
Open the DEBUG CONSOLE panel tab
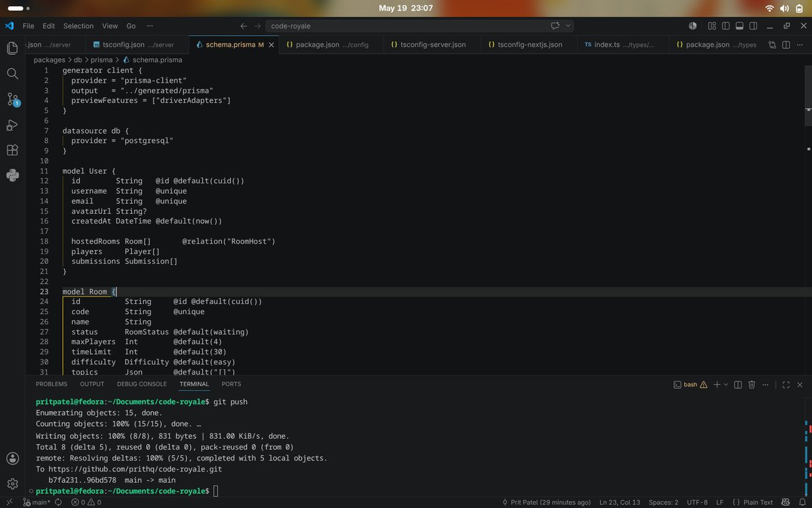click(142, 384)
